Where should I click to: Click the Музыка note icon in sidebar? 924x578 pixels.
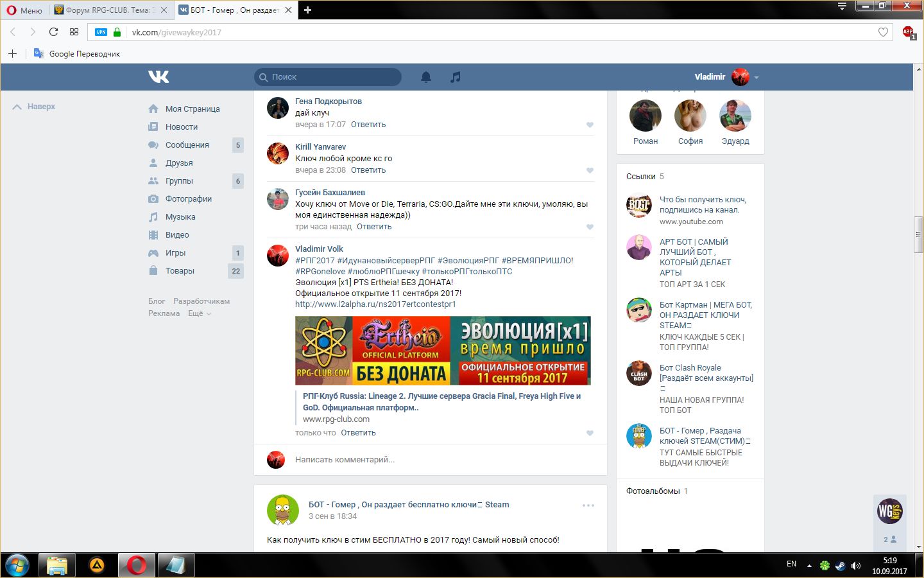tap(153, 217)
